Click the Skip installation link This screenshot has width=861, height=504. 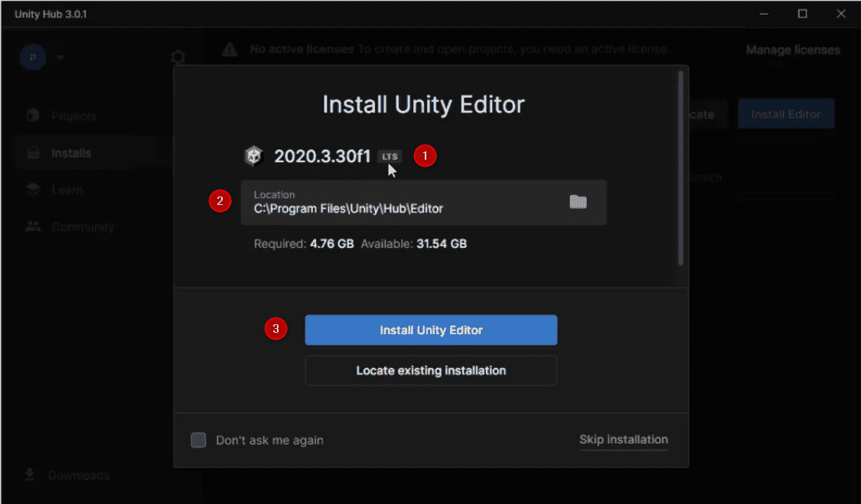(x=624, y=439)
